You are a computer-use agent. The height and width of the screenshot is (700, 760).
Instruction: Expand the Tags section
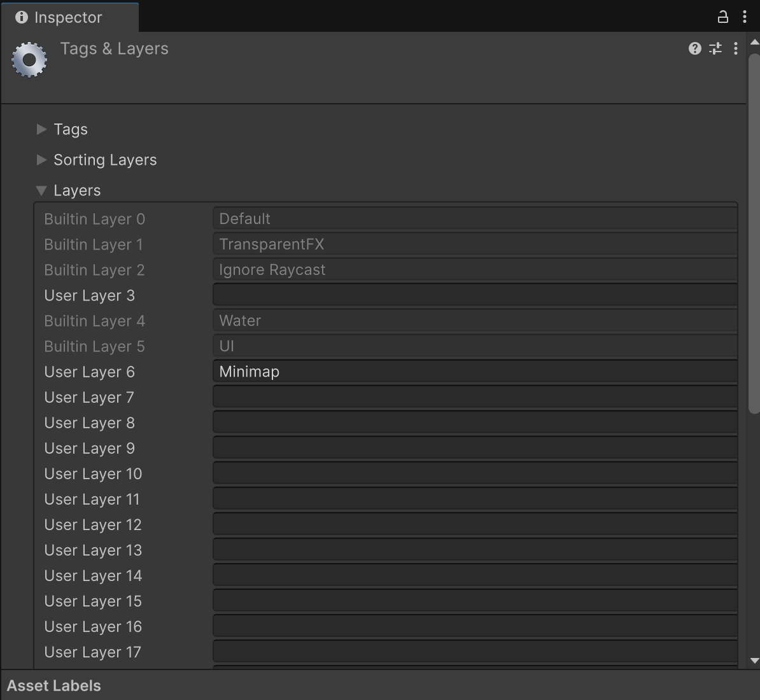coord(41,129)
